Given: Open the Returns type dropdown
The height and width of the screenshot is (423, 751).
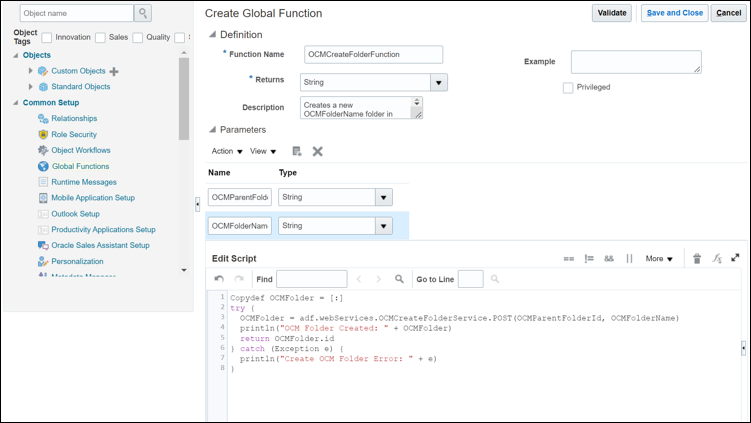Looking at the screenshot, I should pos(438,82).
